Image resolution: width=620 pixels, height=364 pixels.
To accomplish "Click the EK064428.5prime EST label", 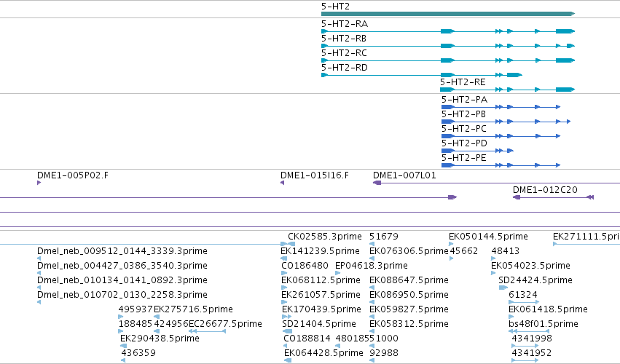I will (323, 354).
